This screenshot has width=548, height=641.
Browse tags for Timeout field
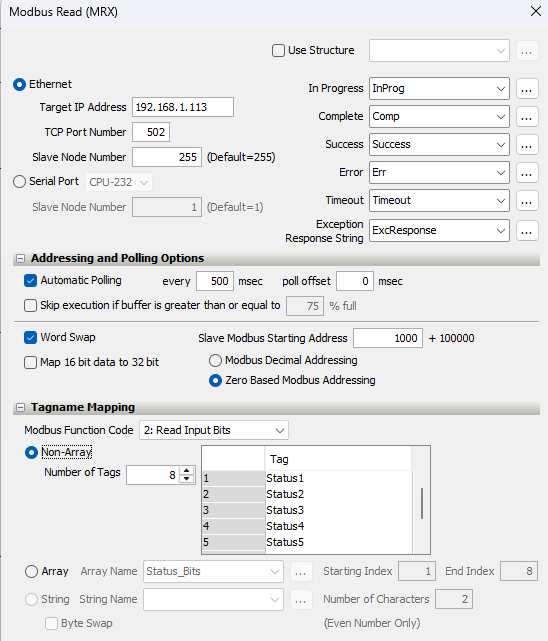coord(527,201)
